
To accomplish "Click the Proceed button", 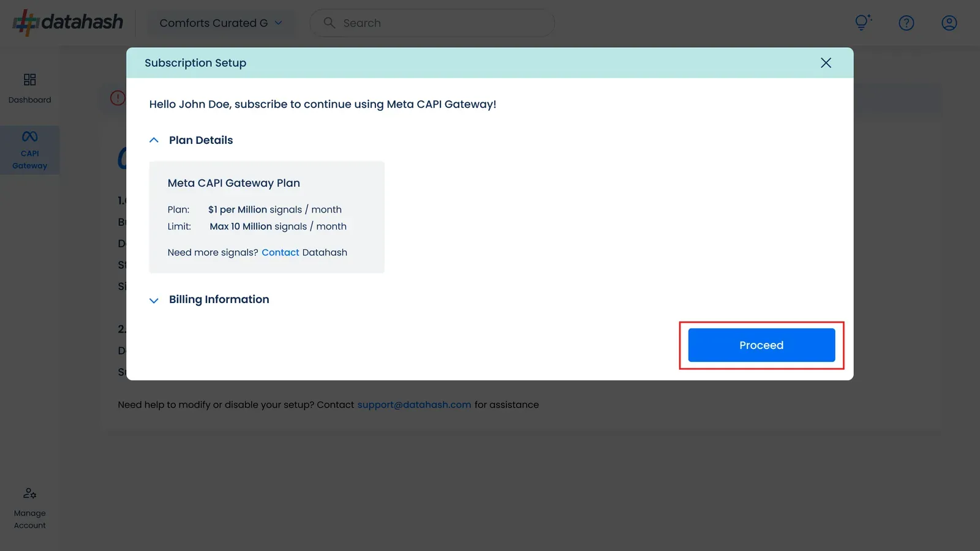I will tap(761, 345).
